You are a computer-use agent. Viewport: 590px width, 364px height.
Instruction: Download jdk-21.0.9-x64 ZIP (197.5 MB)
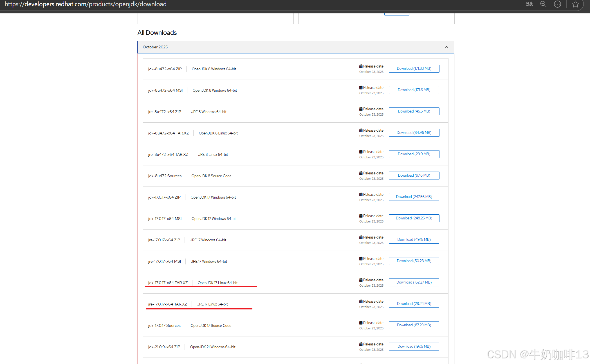click(x=414, y=347)
